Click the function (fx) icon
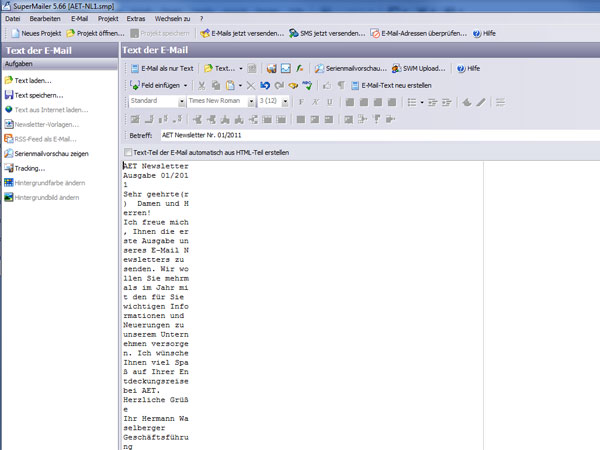This screenshot has width=600, height=450. (x=300, y=68)
